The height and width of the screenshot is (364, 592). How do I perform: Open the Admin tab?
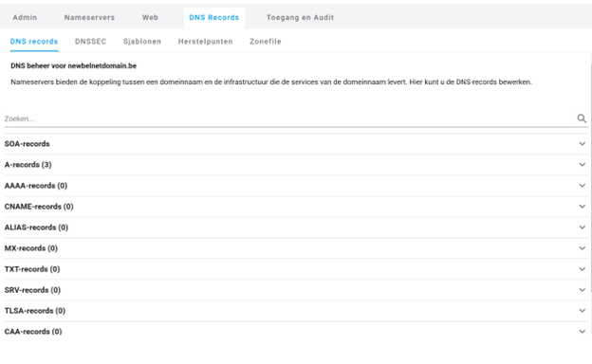coord(25,17)
